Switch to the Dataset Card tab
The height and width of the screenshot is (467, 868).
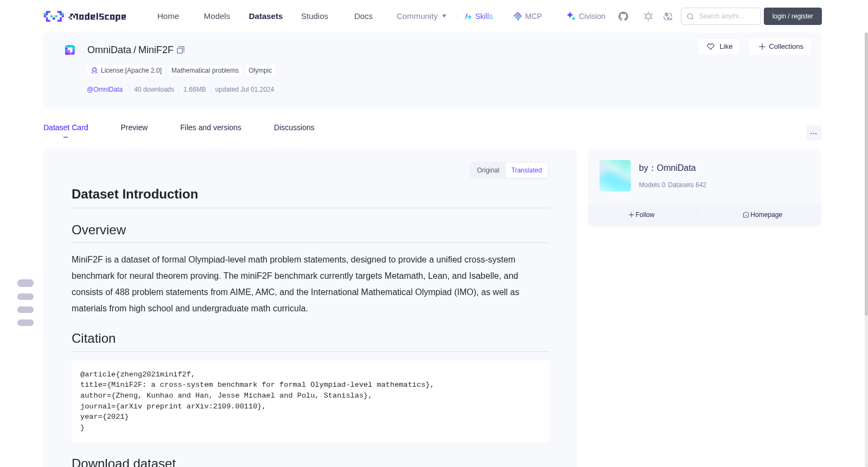click(x=66, y=127)
